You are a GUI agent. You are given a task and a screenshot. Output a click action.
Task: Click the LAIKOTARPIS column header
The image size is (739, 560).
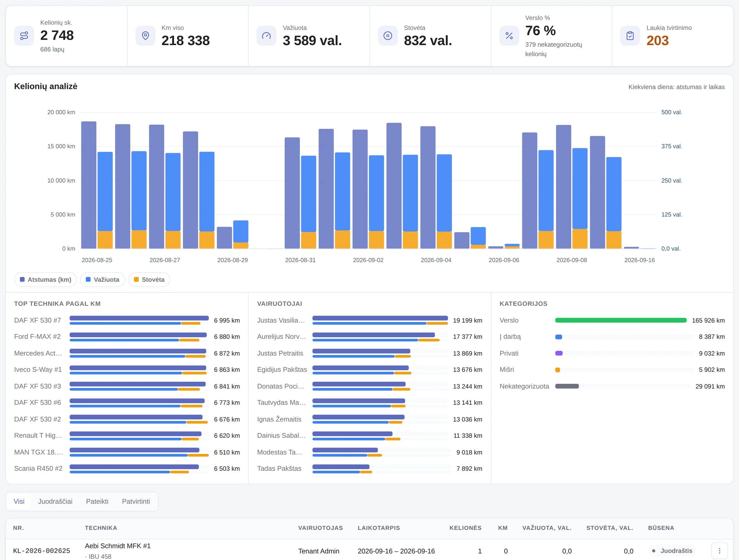pyautogui.click(x=379, y=528)
